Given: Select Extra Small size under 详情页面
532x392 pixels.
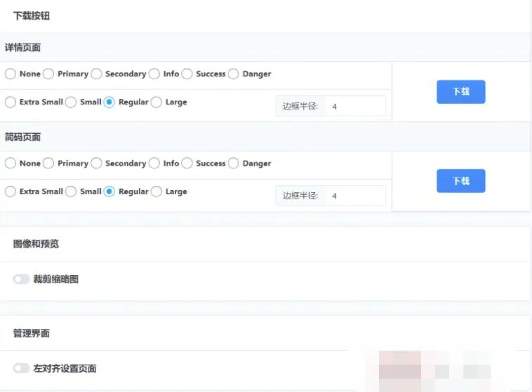Looking at the screenshot, I should tap(11, 102).
